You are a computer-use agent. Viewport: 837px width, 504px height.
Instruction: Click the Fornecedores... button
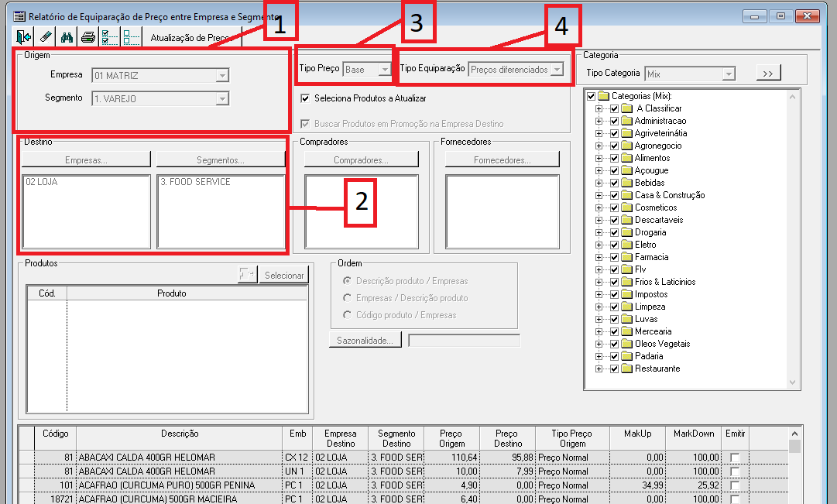pos(503,159)
